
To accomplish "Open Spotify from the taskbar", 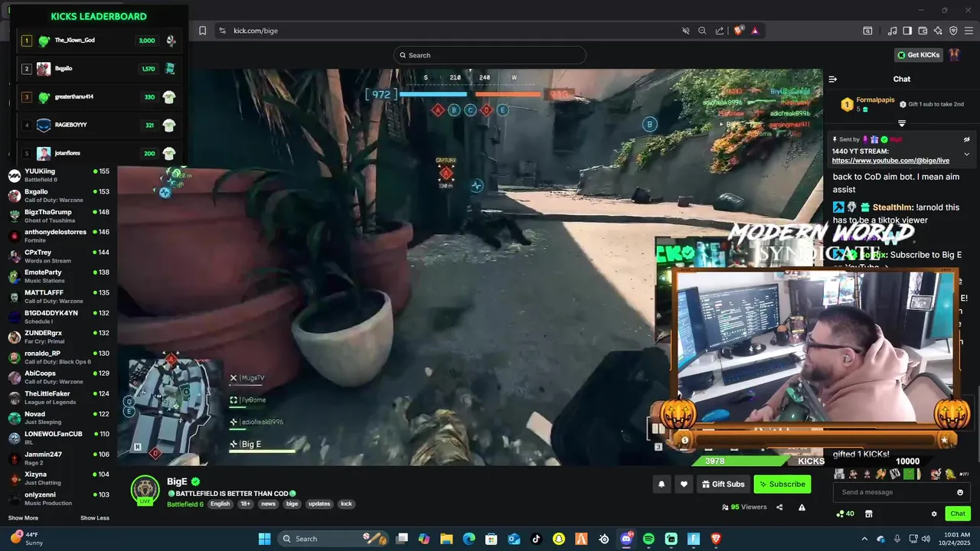I will pos(648,539).
